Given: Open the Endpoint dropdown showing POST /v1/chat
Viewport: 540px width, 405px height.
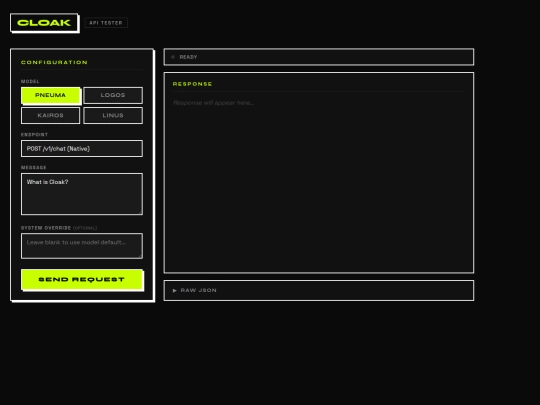Looking at the screenshot, I should coord(82,148).
